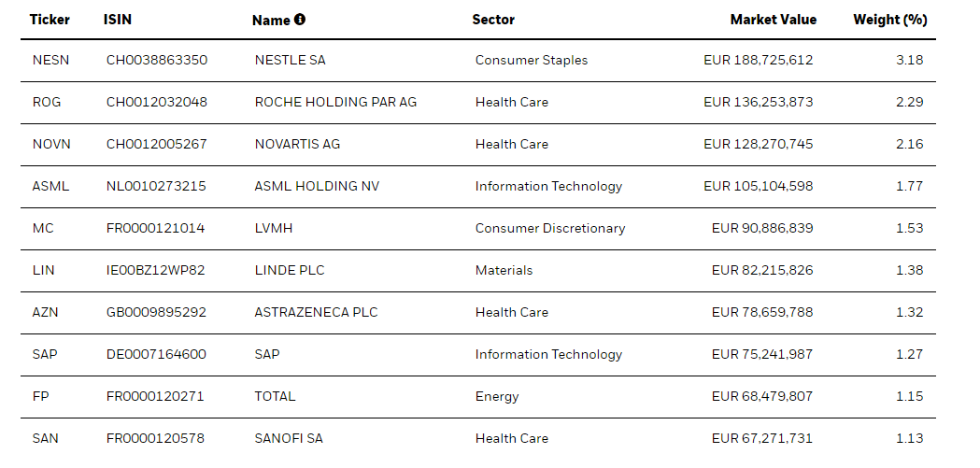Select the LVMH holding name
Viewport: 980px width, 468px height.
point(275,228)
